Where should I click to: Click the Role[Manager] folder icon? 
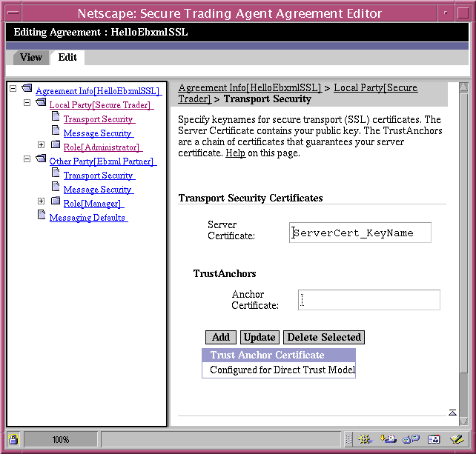[56, 201]
